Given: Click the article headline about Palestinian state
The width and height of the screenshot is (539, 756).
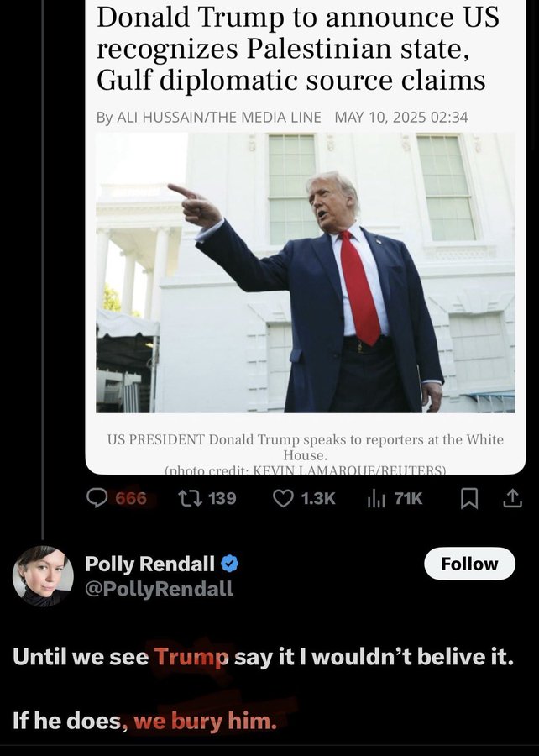Looking at the screenshot, I should tap(298, 48).
